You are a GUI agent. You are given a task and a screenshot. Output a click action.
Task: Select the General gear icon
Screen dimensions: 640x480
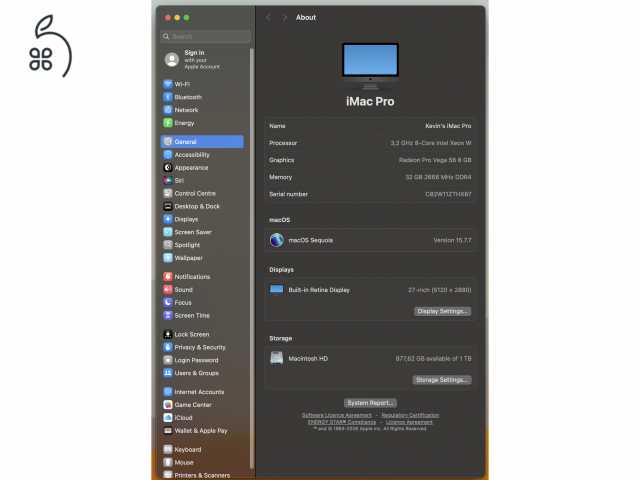click(168, 142)
